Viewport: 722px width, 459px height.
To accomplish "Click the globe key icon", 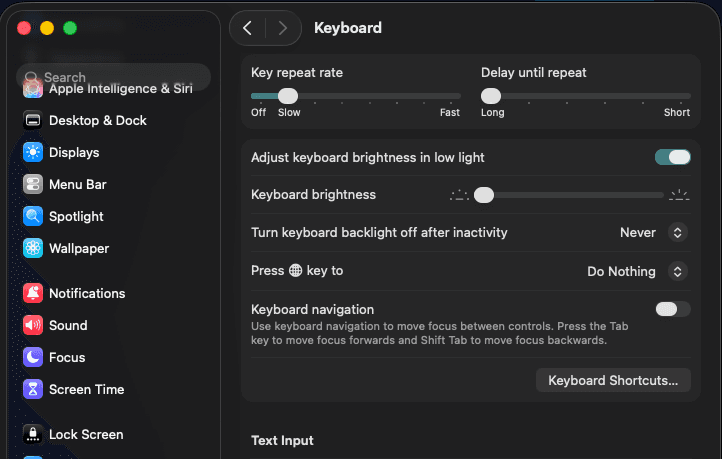I will (295, 271).
